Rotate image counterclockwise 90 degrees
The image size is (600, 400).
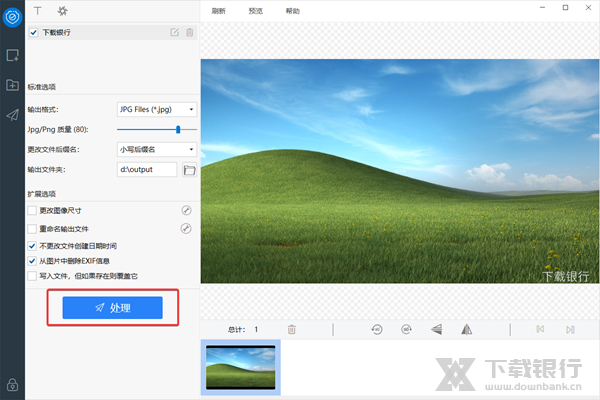tap(377, 329)
